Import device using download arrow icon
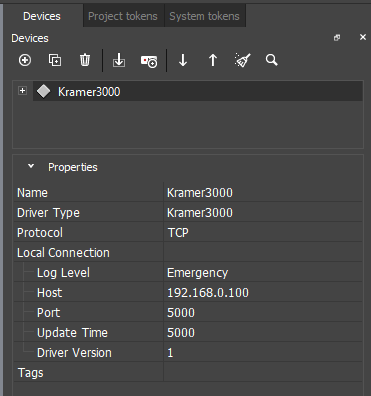This screenshot has width=371, height=396. click(119, 60)
